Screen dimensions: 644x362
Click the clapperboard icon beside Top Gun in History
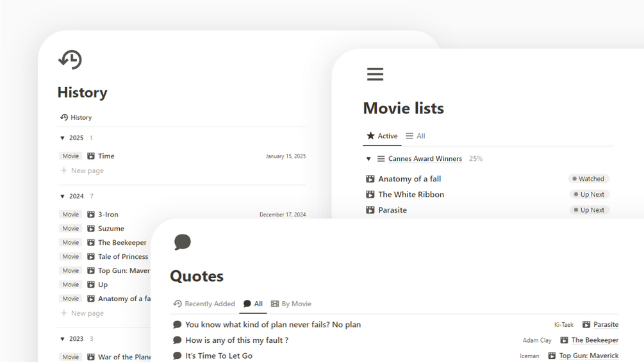(91, 270)
